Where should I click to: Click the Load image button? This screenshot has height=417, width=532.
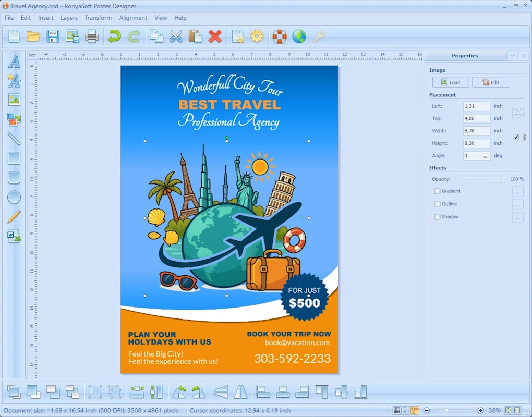(451, 82)
